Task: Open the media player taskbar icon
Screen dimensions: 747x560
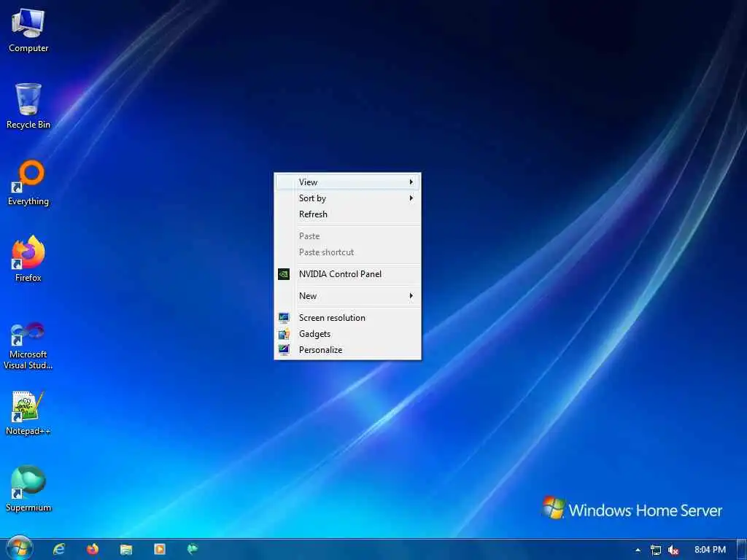Action: 160,550
